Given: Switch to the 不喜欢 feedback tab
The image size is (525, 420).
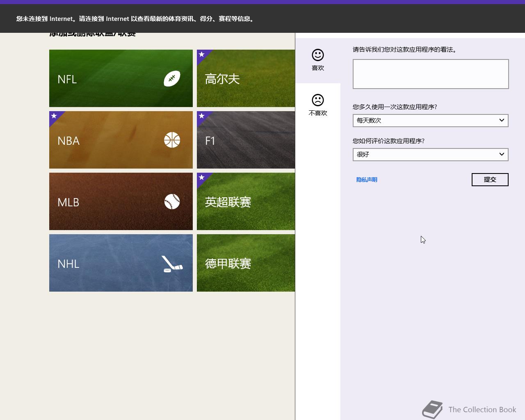Looking at the screenshot, I should coord(318,105).
